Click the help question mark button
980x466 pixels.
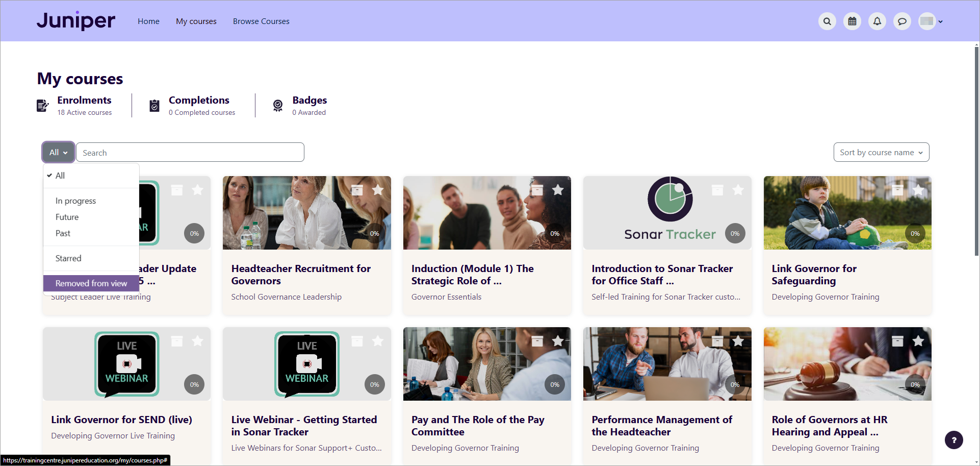pyautogui.click(x=953, y=440)
